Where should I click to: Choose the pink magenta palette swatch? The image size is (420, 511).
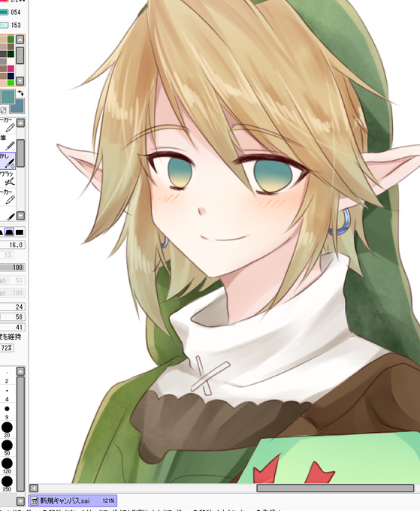tap(11, 69)
